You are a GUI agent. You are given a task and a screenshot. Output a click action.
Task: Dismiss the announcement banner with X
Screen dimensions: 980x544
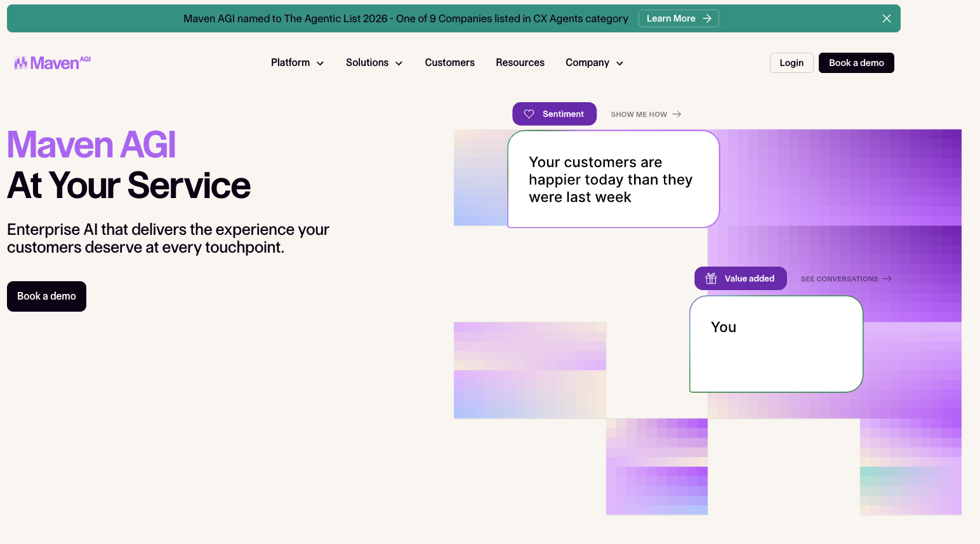point(887,18)
